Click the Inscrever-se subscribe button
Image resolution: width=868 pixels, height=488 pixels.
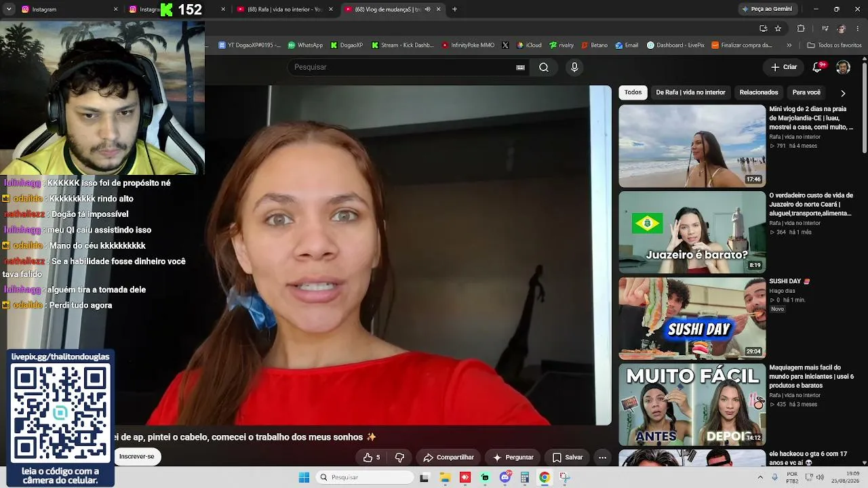tap(137, 457)
